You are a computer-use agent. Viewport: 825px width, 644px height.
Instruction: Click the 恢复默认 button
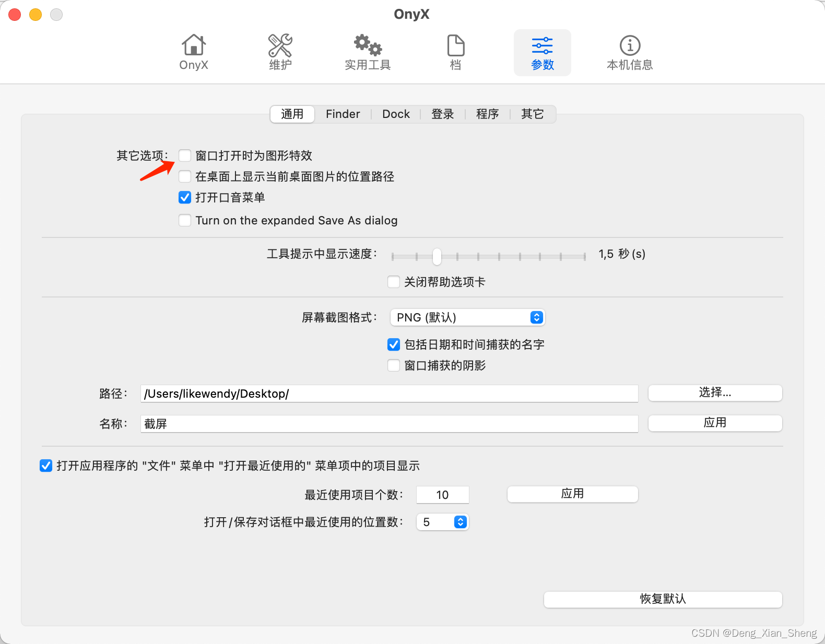tap(663, 599)
